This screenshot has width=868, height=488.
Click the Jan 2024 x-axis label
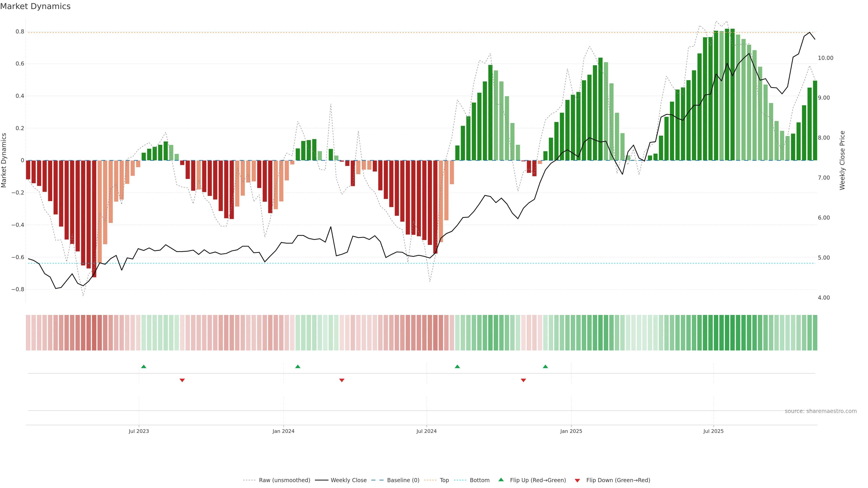283,431
